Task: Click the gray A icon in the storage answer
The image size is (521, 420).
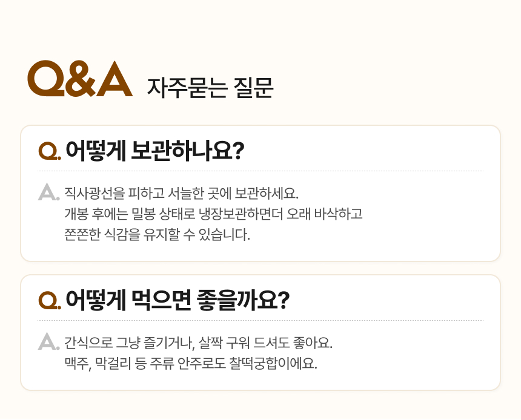Action: pyautogui.click(x=48, y=192)
